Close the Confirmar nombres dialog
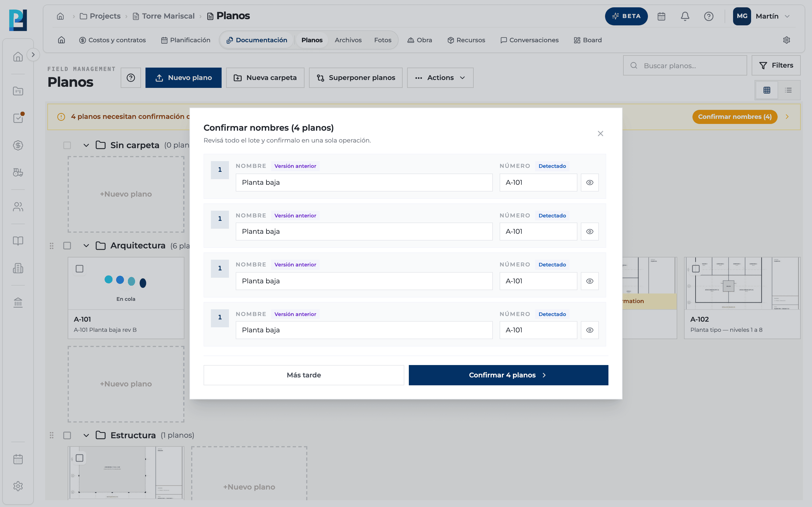The image size is (812, 507). click(x=600, y=134)
